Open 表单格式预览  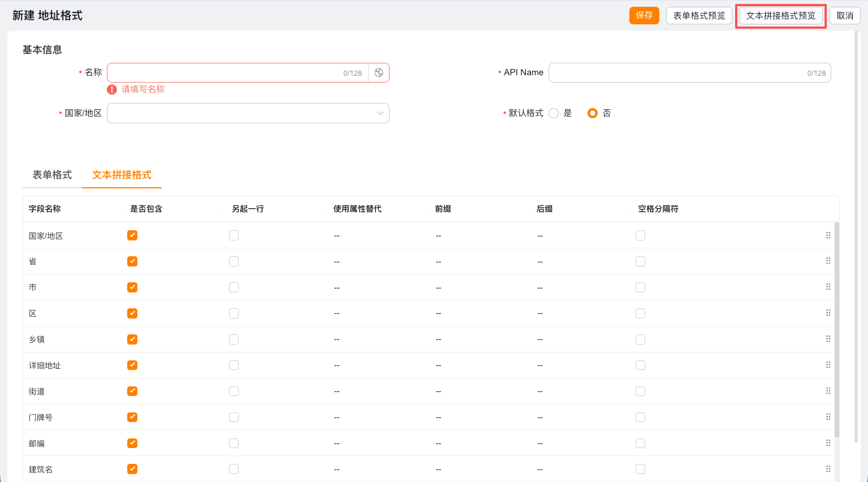coord(699,15)
